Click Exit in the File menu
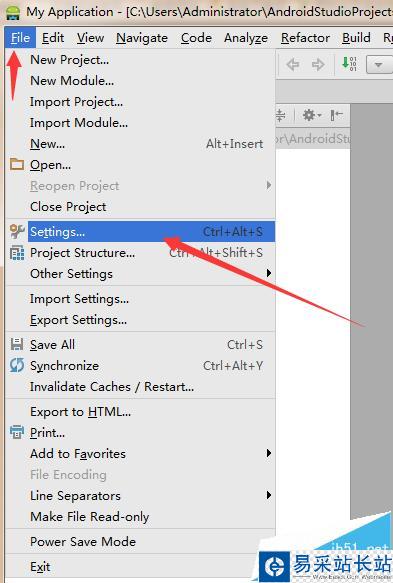Viewport: 393px width, 583px height. coord(140,567)
